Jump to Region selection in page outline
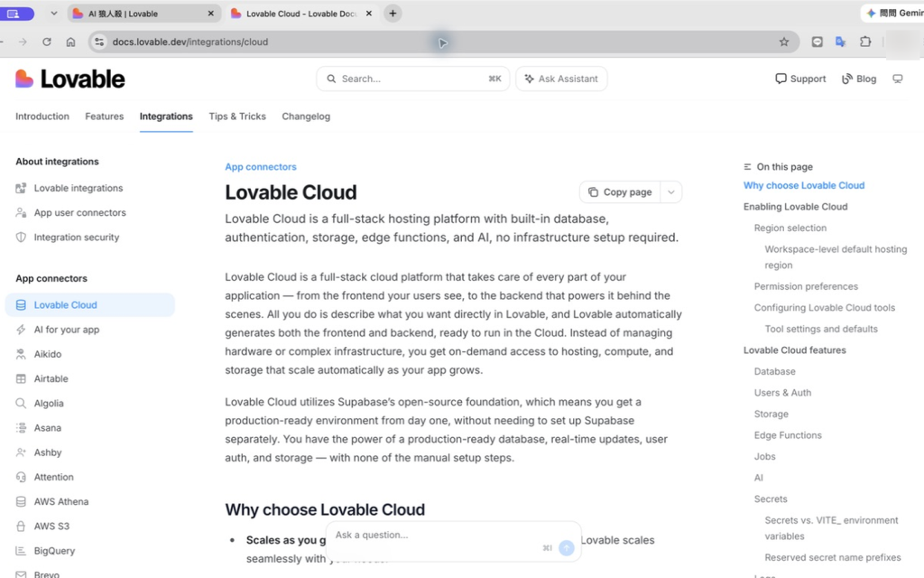Screen dimensions: 924x578 (790, 228)
